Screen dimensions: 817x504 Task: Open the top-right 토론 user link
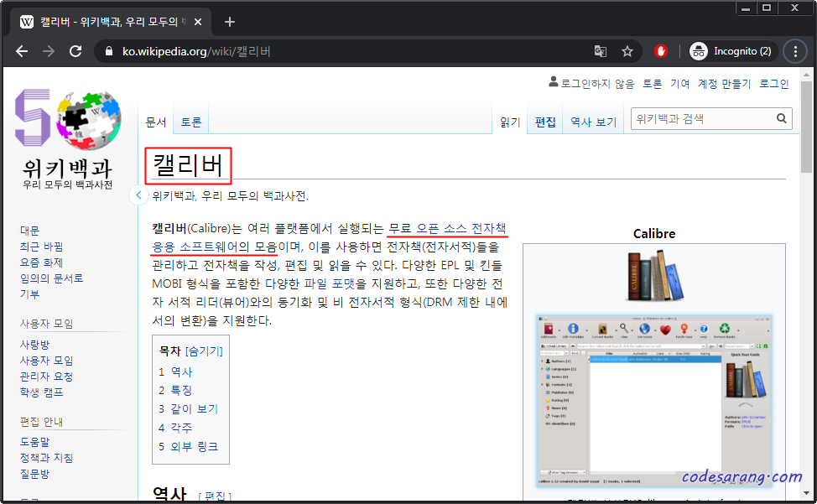tap(652, 84)
